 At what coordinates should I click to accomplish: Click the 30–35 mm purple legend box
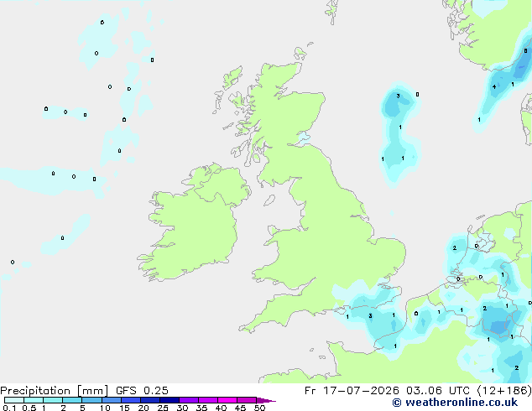tap(189, 400)
